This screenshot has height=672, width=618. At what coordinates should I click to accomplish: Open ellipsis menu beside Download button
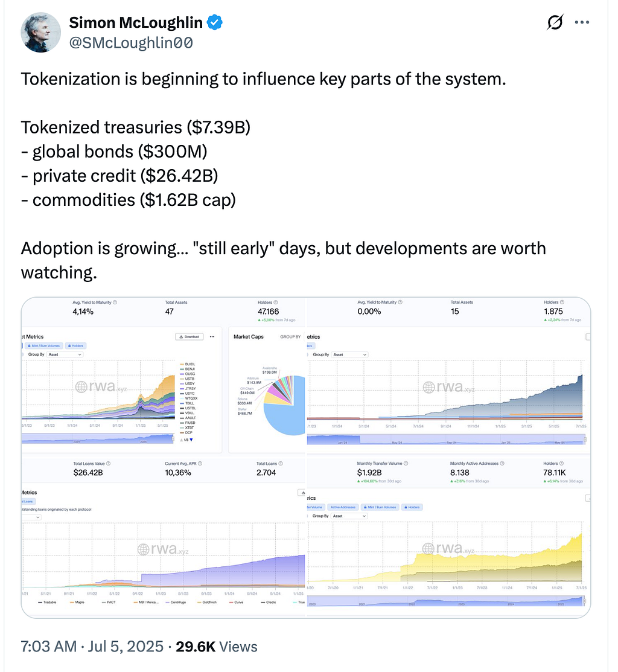212,337
